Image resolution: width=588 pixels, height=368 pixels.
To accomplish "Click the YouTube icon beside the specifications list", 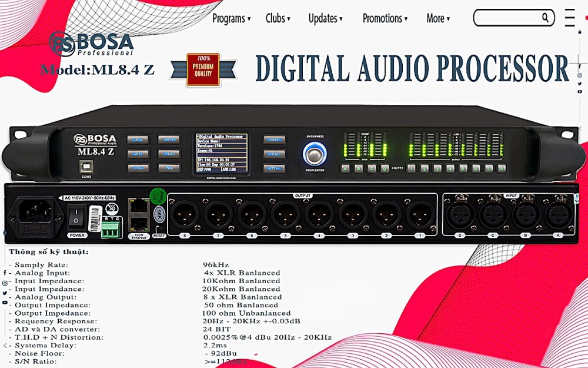I will [x=5, y=302].
